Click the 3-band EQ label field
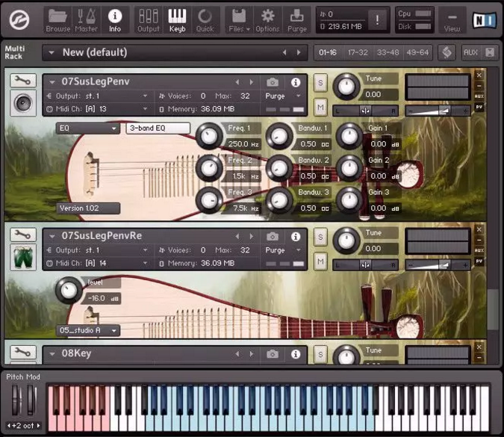The height and width of the screenshot is (437, 504). 158,128
